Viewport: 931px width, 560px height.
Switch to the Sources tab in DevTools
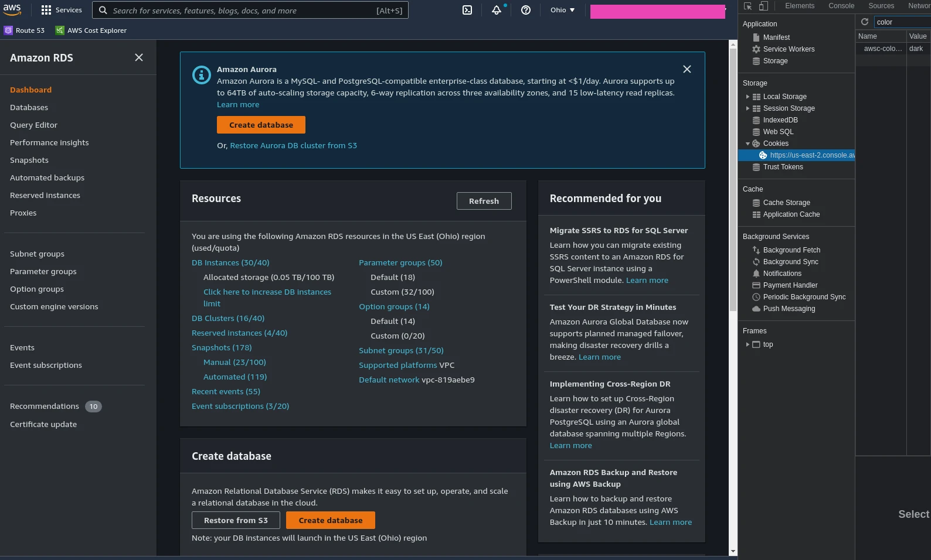[881, 6]
